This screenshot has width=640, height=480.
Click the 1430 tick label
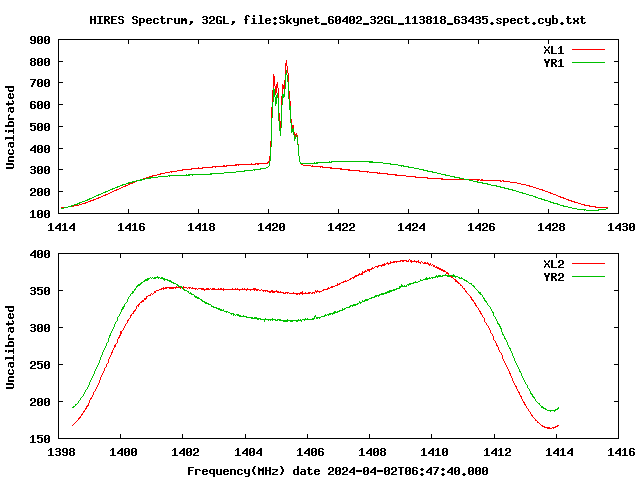click(621, 227)
